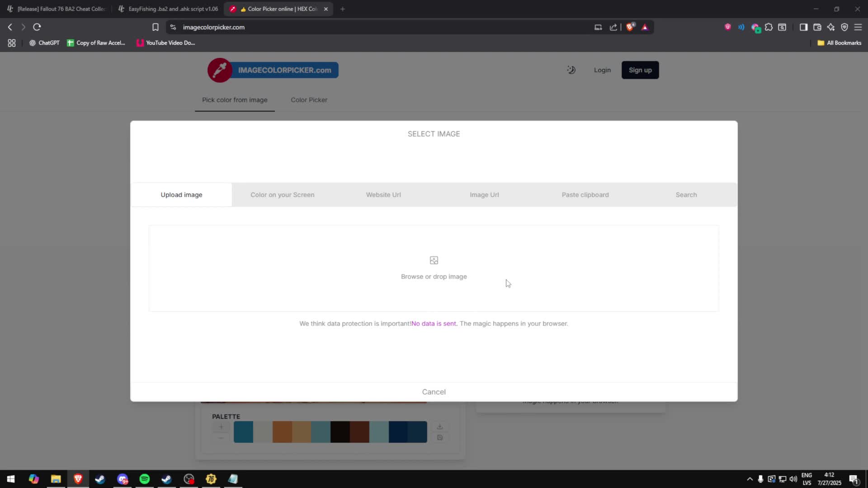The width and height of the screenshot is (868, 488).
Task: Switch to Color on your Screen tab
Action: point(282,195)
